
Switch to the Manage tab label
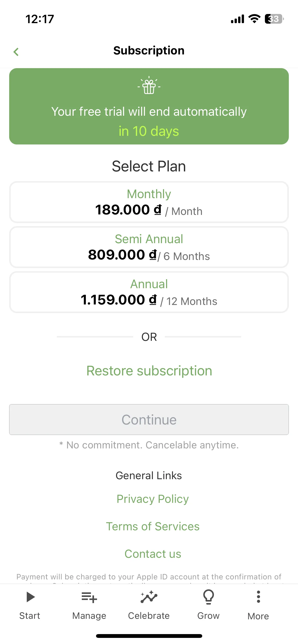point(89,616)
